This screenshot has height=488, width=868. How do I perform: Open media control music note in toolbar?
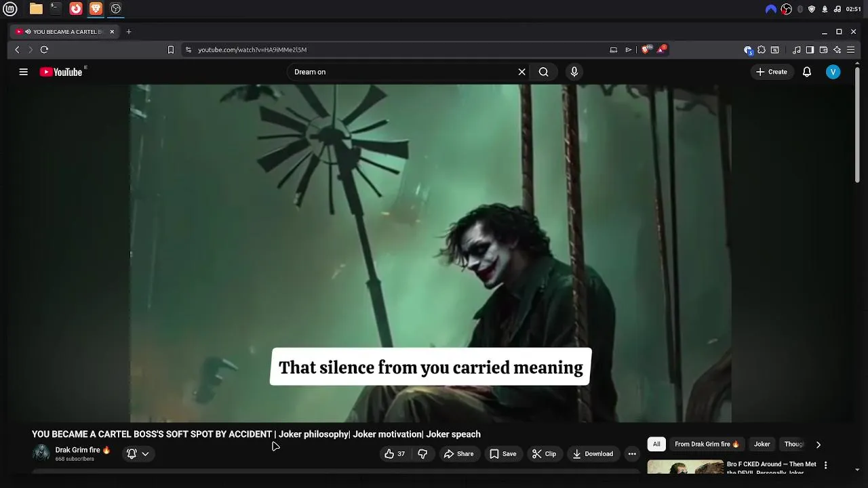click(x=797, y=49)
